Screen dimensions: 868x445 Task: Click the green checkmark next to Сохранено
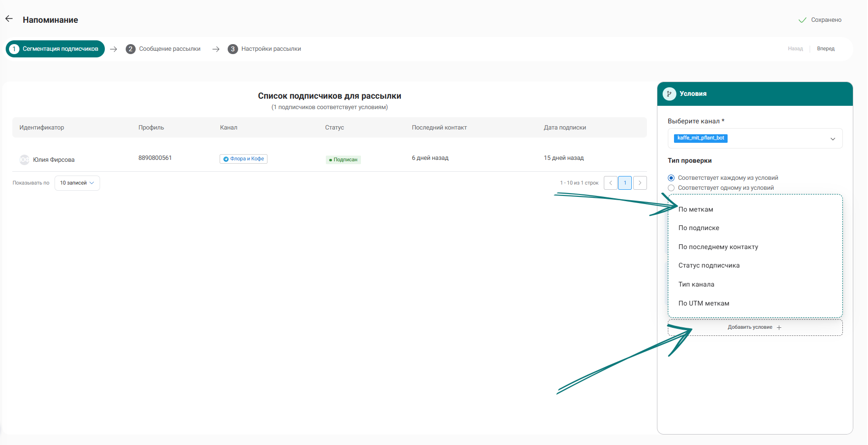pos(803,20)
